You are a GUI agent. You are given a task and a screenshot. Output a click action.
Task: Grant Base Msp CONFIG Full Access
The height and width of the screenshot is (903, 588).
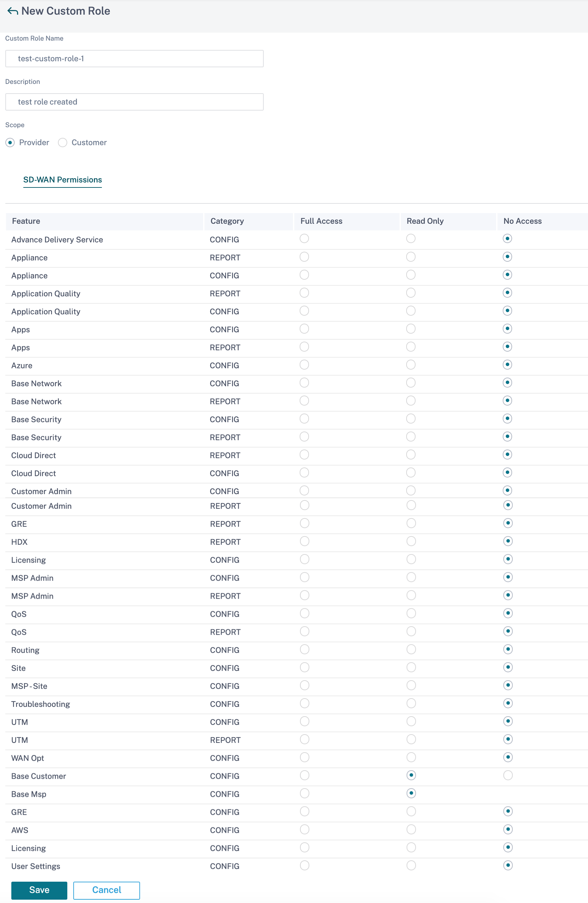305,793
